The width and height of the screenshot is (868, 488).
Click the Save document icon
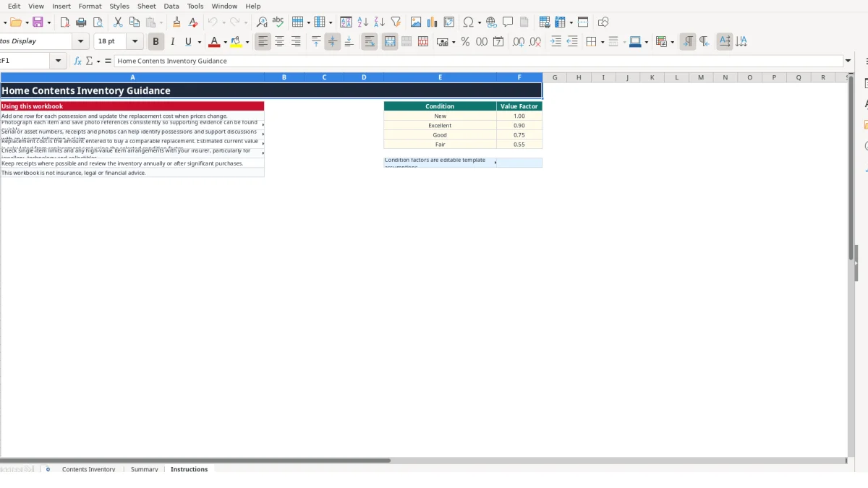(x=38, y=22)
